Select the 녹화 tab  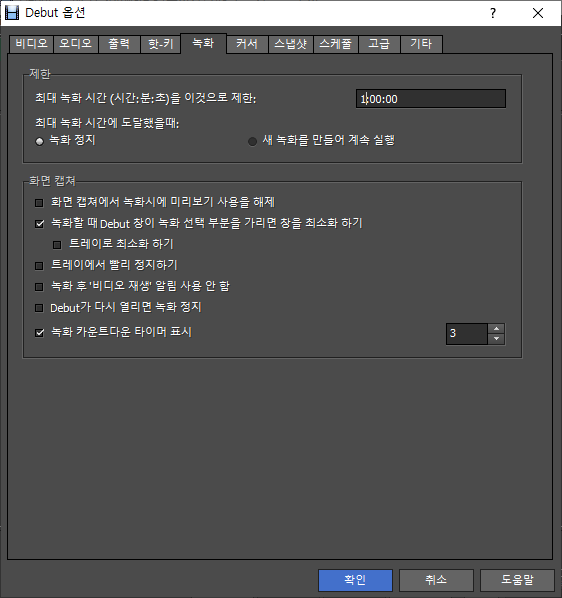tap(203, 43)
